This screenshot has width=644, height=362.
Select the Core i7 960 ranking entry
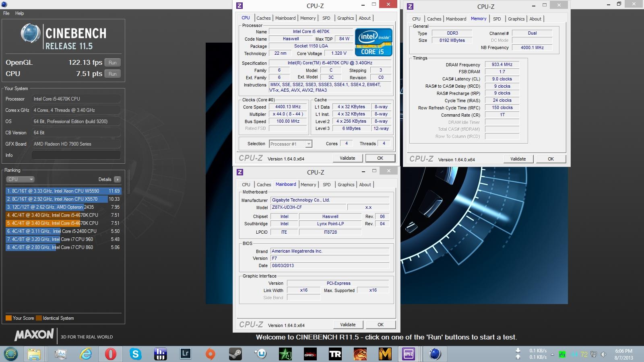63,239
